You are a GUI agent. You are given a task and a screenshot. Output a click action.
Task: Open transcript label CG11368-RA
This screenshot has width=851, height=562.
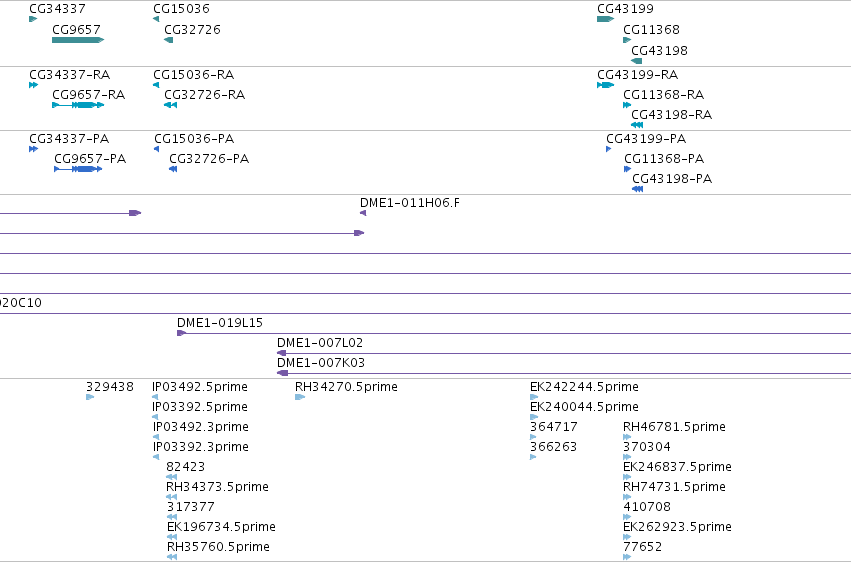[x=664, y=95]
